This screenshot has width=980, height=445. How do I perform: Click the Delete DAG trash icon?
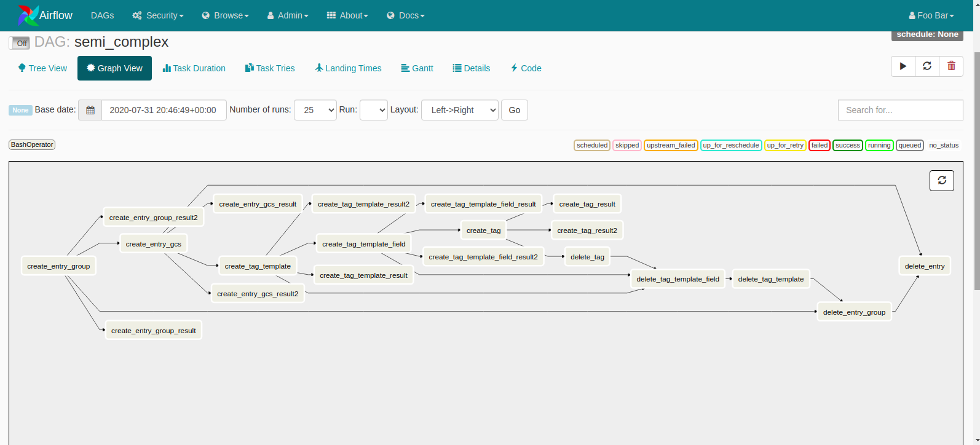point(951,66)
